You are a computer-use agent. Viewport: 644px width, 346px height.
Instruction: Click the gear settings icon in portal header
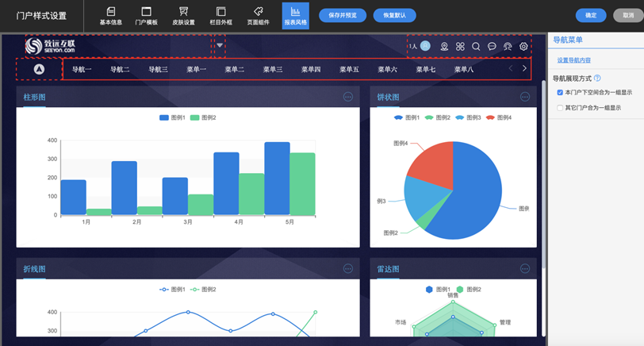[523, 47]
